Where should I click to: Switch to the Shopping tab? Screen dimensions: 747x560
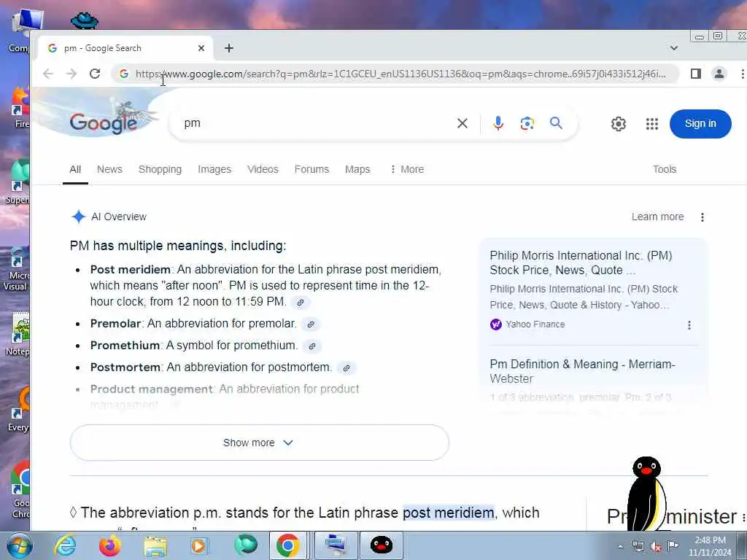pos(160,169)
